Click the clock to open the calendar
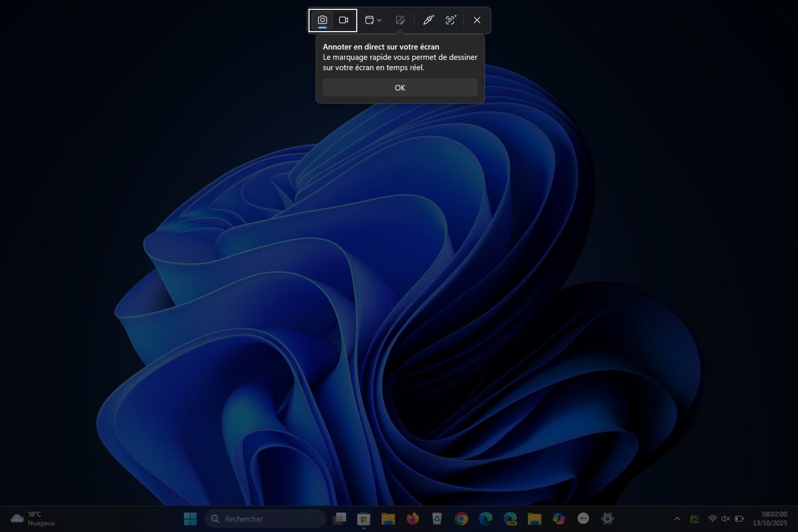798x532 pixels. tap(771, 519)
